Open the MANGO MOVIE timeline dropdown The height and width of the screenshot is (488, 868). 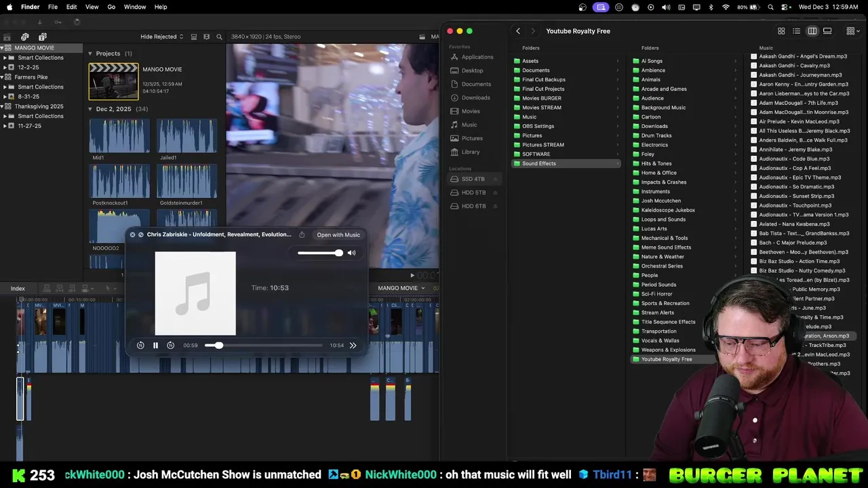click(x=401, y=288)
